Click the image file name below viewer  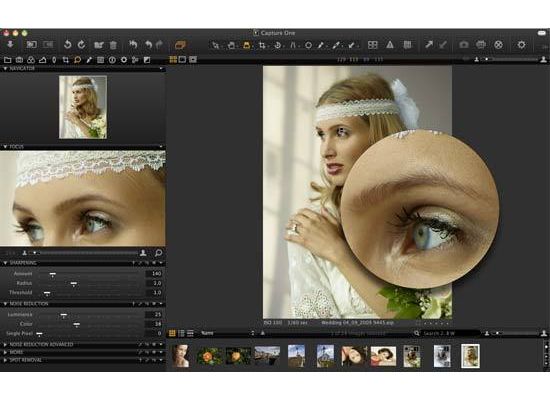coord(357,322)
